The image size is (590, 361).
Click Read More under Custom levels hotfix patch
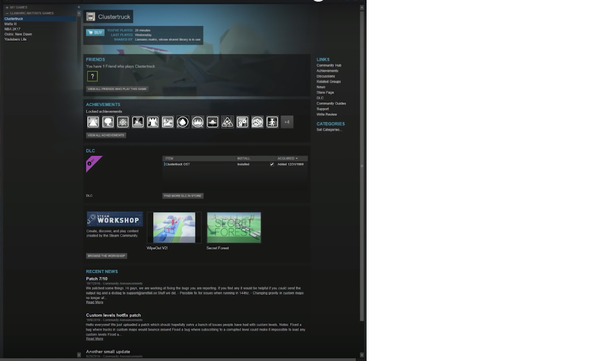coord(94,339)
